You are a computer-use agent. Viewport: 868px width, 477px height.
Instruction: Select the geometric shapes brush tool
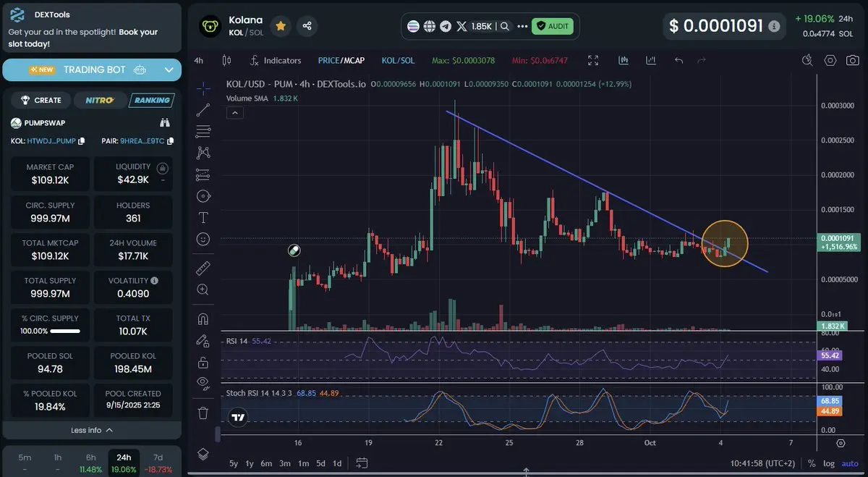coord(203,196)
